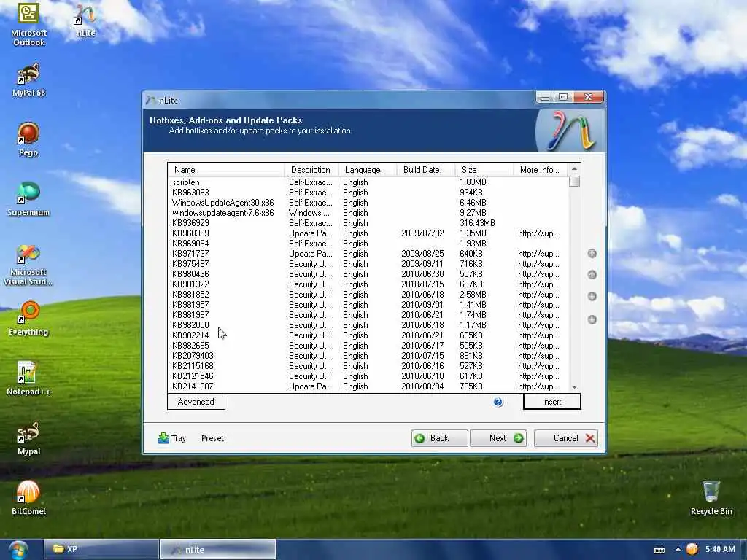Sort the list by Name column
The height and width of the screenshot is (560, 747).
point(226,170)
